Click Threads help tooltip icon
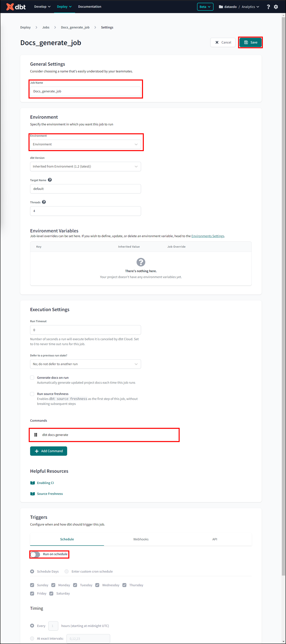Viewport: 286px width, 644px height. (44, 202)
